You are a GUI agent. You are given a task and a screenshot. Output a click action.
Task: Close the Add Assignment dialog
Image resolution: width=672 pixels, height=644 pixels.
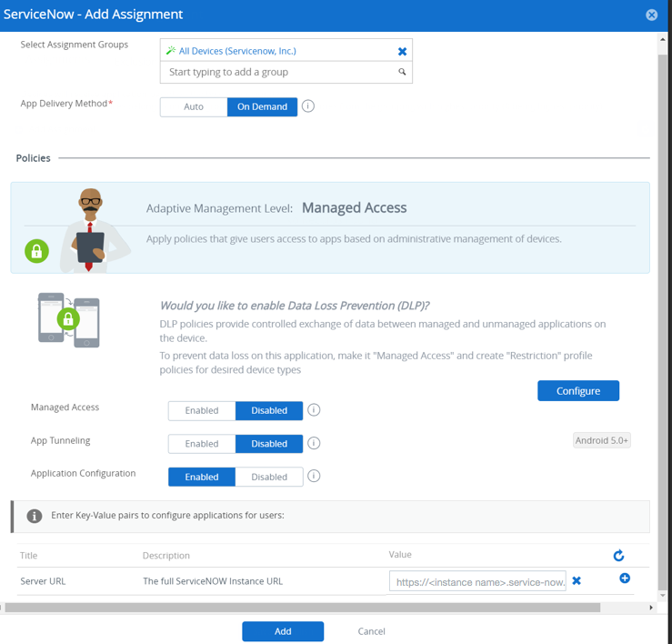click(651, 15)
